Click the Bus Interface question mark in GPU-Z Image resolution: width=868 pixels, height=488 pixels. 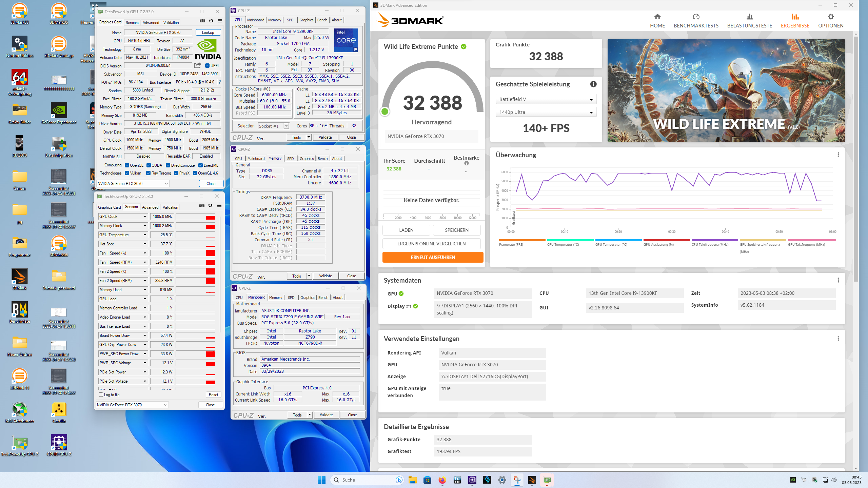pos(220,82)
